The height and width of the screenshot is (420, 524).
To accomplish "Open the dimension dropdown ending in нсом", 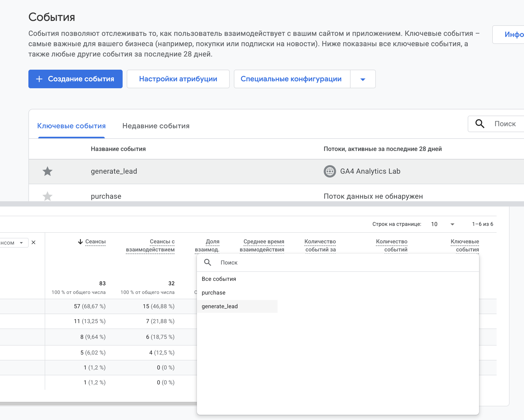I will tap(14, 243).
